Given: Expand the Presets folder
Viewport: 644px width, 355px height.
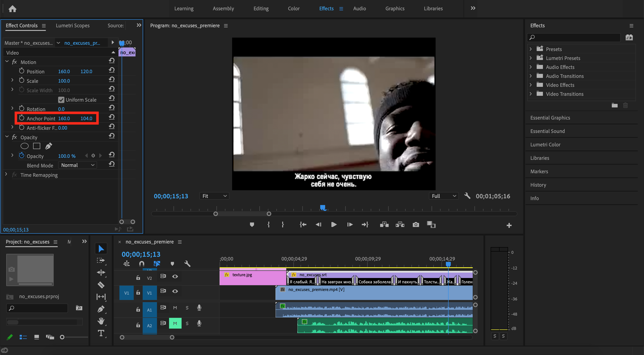Looking at the screenshot, I should [530, 49].
